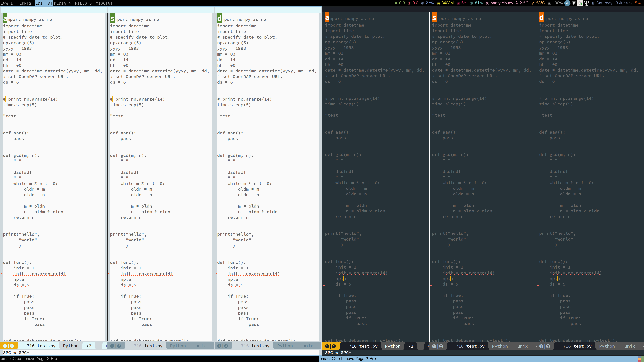Click the 'unix' encoding indicator in second modeline
Viewport: 644px width, 362px height.
(x=200, y=346)
